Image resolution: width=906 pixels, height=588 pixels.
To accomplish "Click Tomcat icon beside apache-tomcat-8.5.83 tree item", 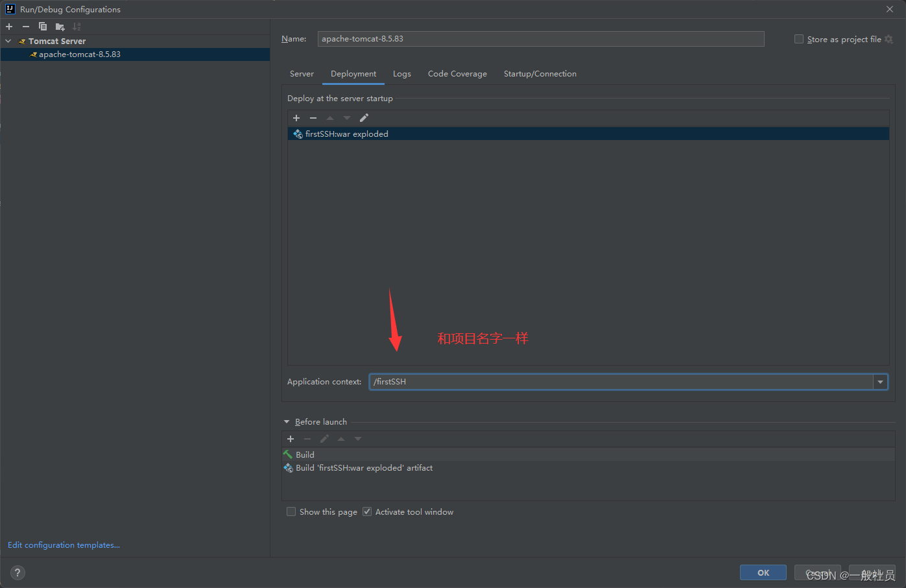I will 34,54.
